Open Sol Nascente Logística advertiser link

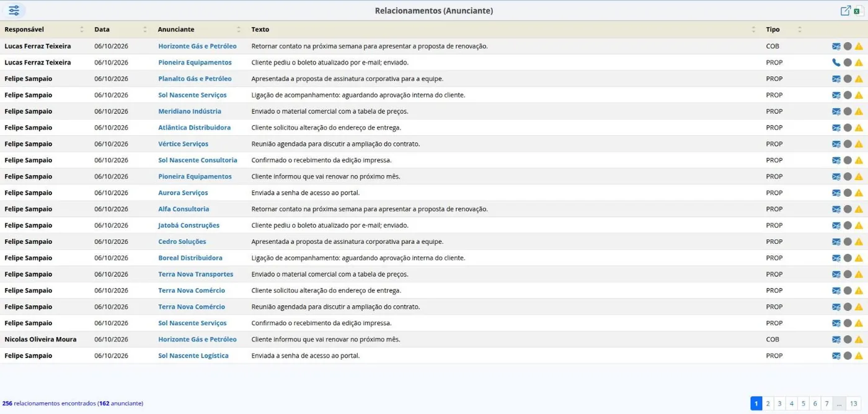coord(193,356)
